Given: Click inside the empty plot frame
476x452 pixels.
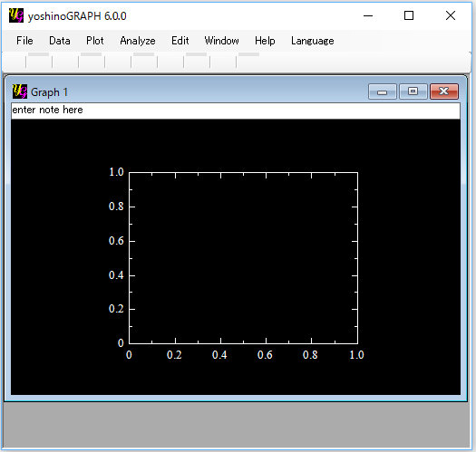Looking at the screenshot, I should [x=244, y=258].
